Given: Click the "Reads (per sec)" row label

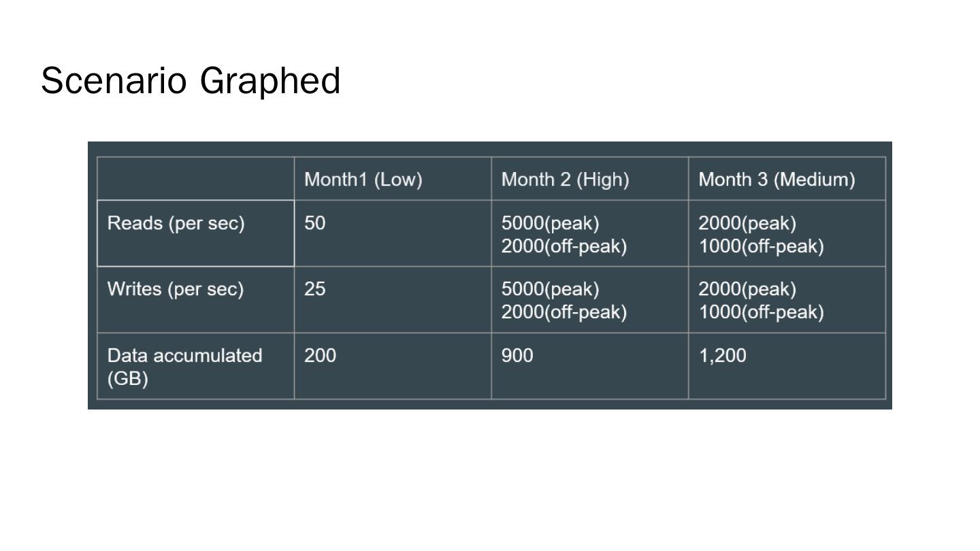Looking at the screenshot, I should [x=176, y=224].
